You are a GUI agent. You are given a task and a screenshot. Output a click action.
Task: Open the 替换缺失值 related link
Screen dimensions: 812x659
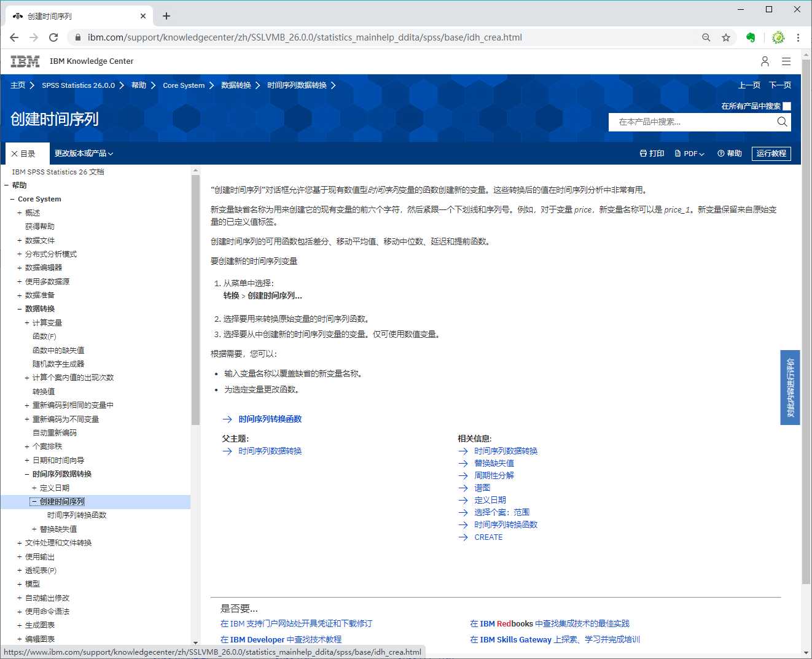[494, 463]
